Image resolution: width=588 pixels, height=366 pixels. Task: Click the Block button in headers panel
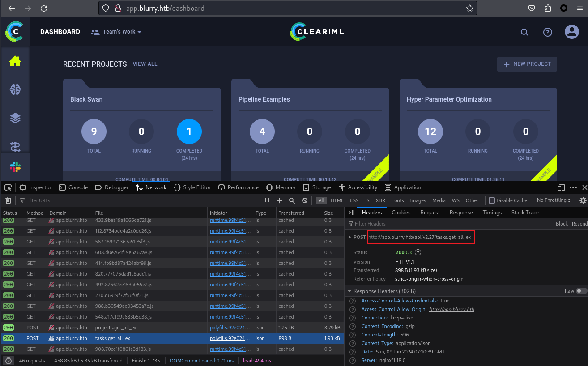point(562,224)
